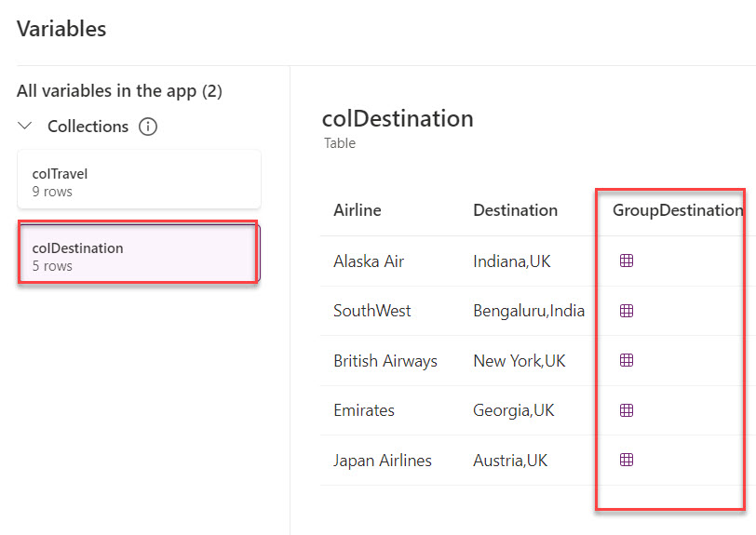Select the Japan Airlines cell
The height and width of the screenshot is (535, 756).
[x=383, y=461]
